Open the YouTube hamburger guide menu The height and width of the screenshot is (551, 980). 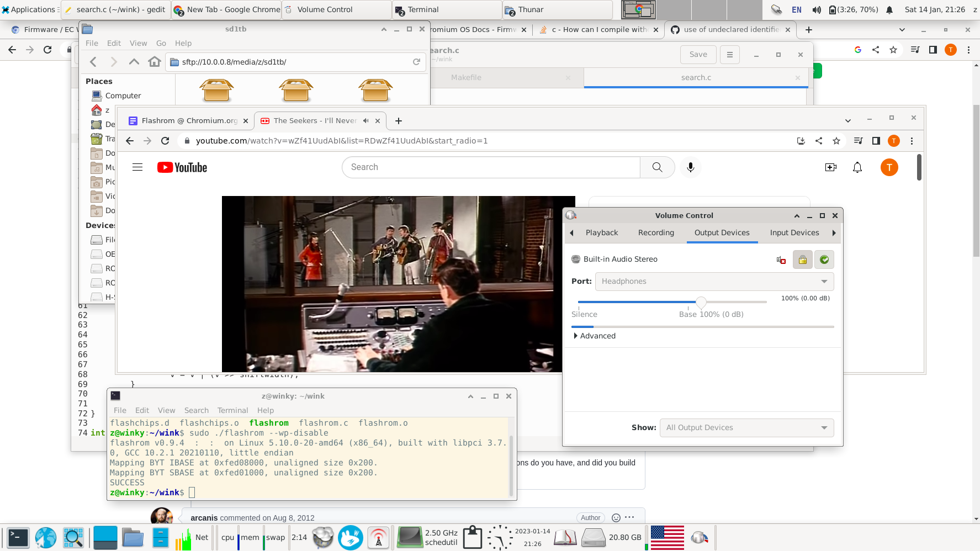(137, 167)
